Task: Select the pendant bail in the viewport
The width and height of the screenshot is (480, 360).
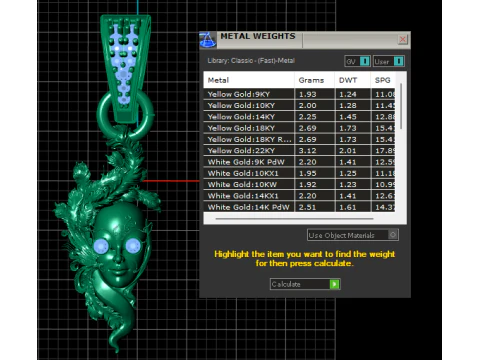Action: 126,68
